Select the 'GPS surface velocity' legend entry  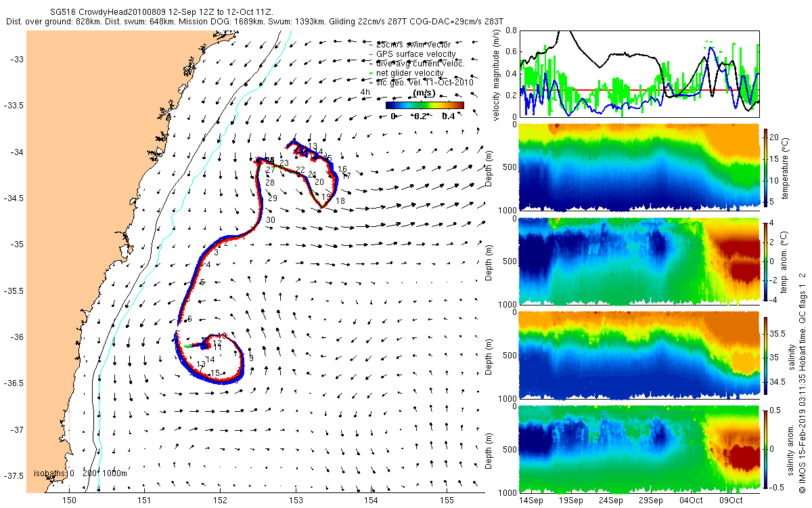point(416,54)
